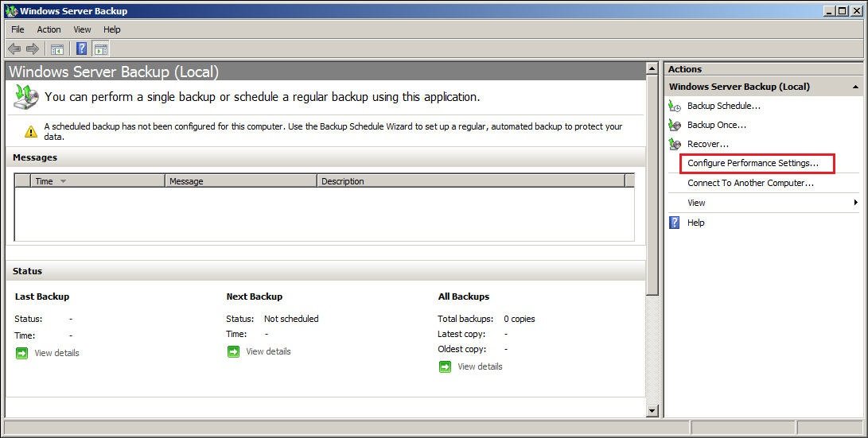Start Backup Once action
Viewport: 868px width, 438px height.
click(x=716, y=125)
